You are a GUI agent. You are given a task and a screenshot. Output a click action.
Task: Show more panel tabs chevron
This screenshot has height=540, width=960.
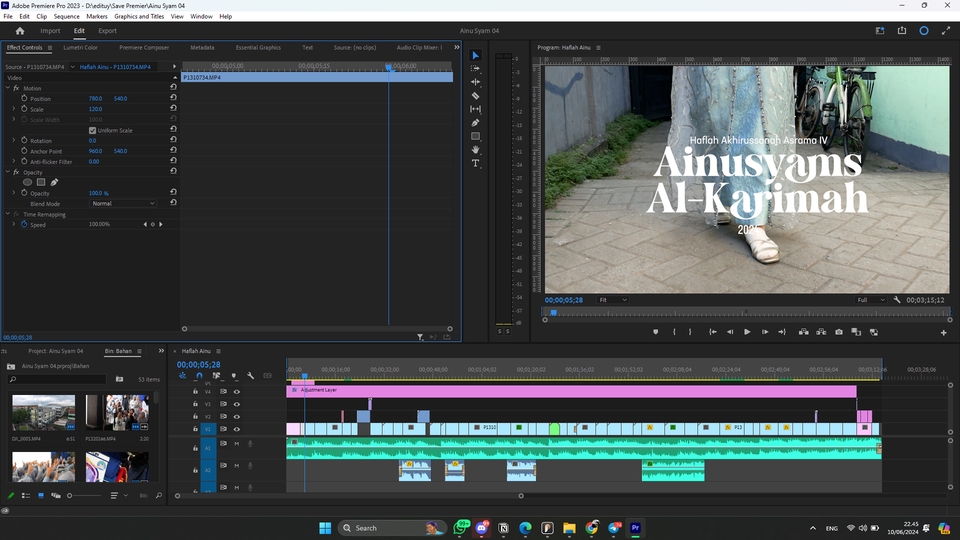click(x=456, y=47)
